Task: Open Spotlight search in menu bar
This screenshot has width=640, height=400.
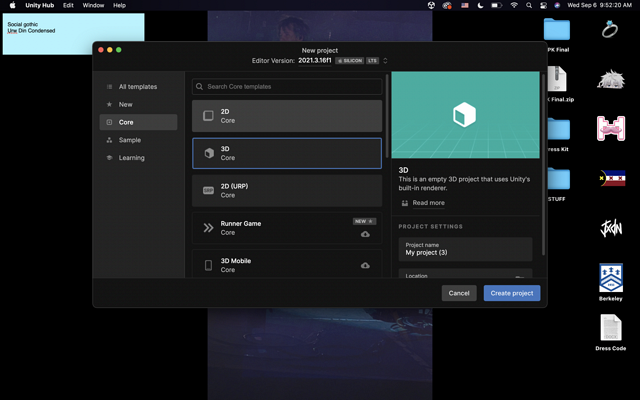Action: click(x=529, y=5)
